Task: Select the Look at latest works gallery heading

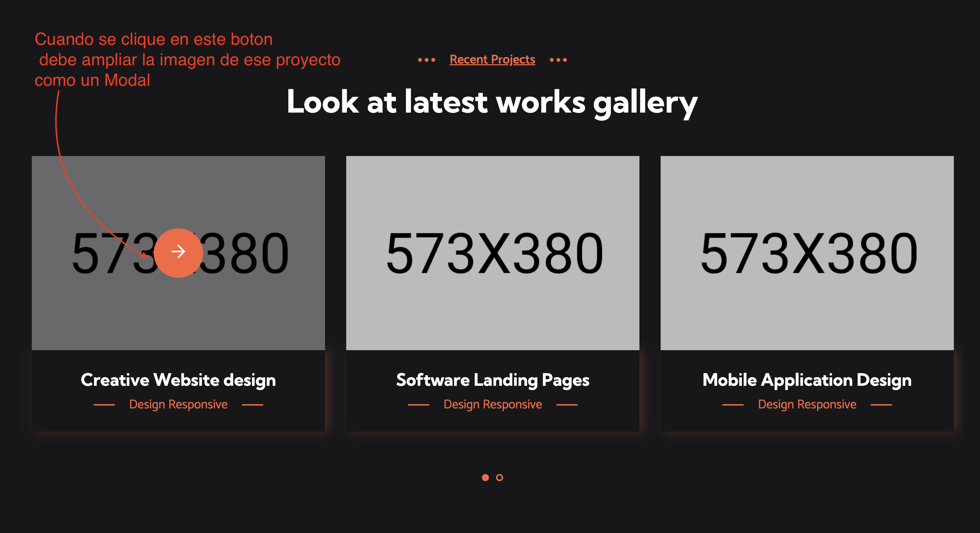Action: tap(492, 102)
